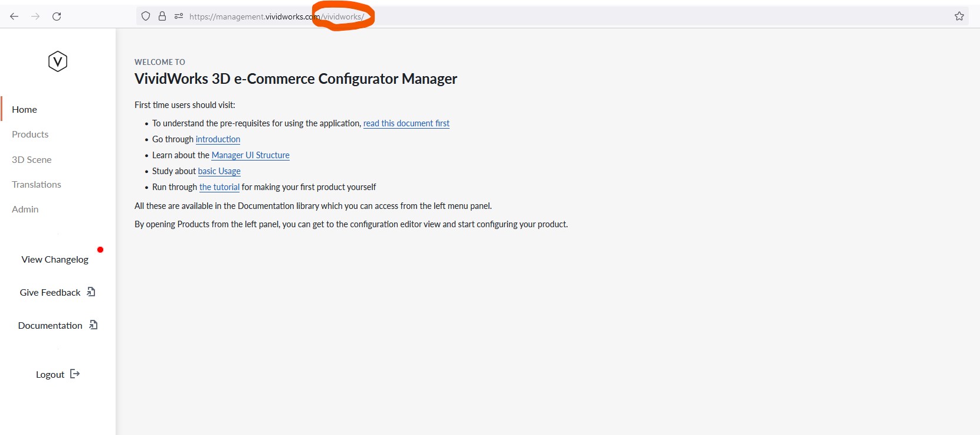Click the VividWorks hexagon logo
980x435 pixels.
point(58,61)
